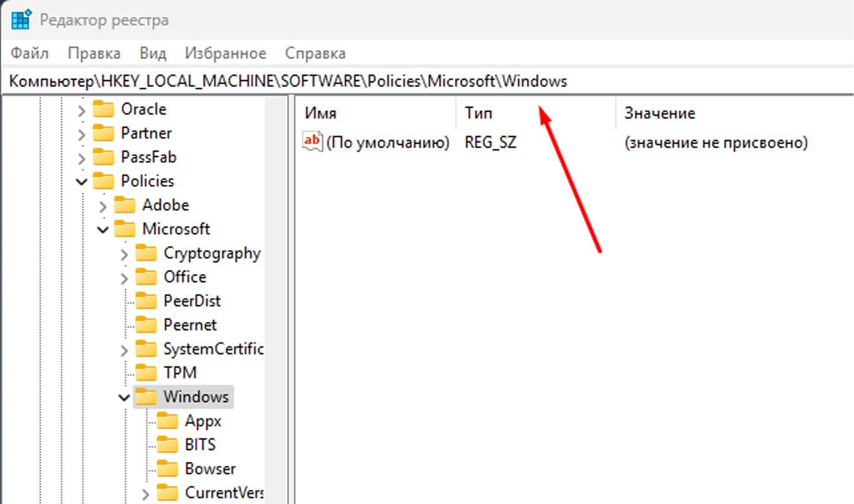Select the Appx key label
The height and width of the screenshot is (504, 854).
point(203,421)
